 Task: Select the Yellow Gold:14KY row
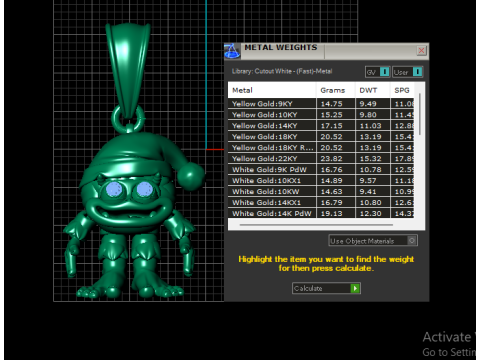pyautogui.click(x=321, y=125)
